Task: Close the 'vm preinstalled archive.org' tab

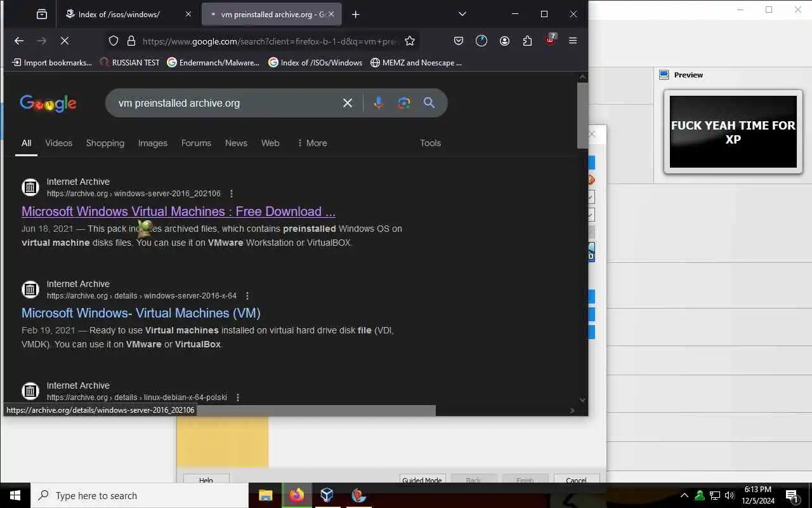Action: (x=331, y=14)
